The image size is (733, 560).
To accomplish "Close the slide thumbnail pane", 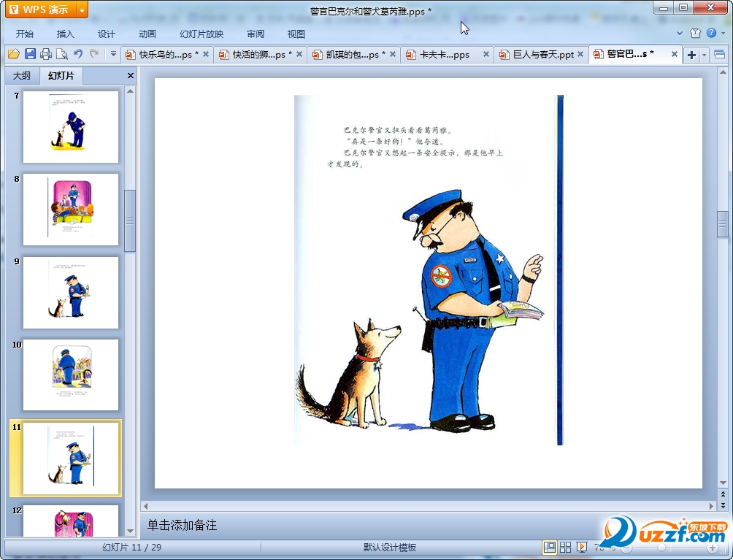I will click(131, 76).
